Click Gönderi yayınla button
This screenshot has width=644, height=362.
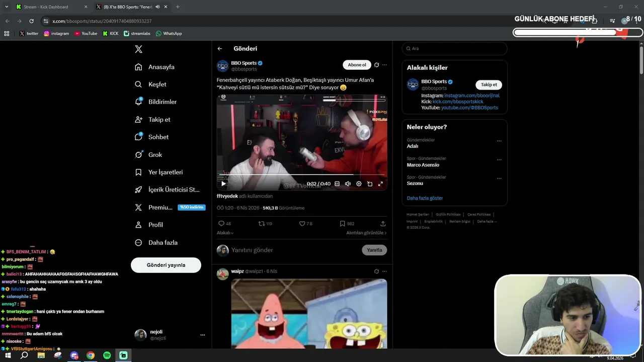coord(166,265)
